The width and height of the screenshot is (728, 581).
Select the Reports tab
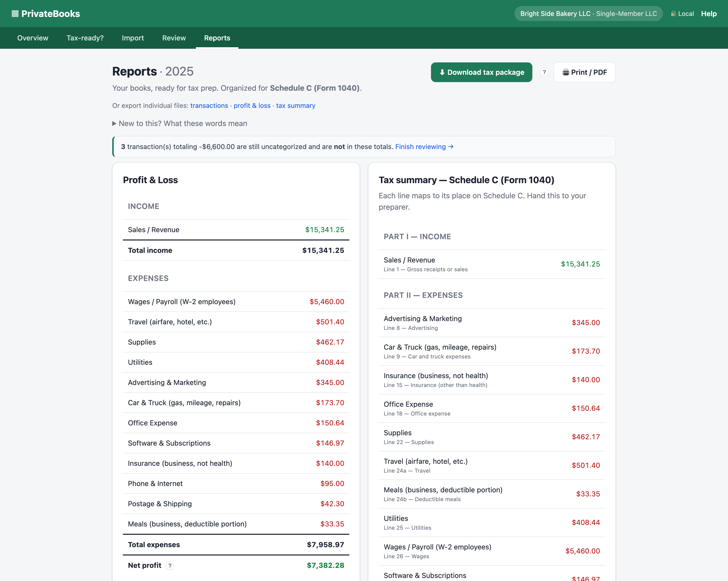click(217, 38)
